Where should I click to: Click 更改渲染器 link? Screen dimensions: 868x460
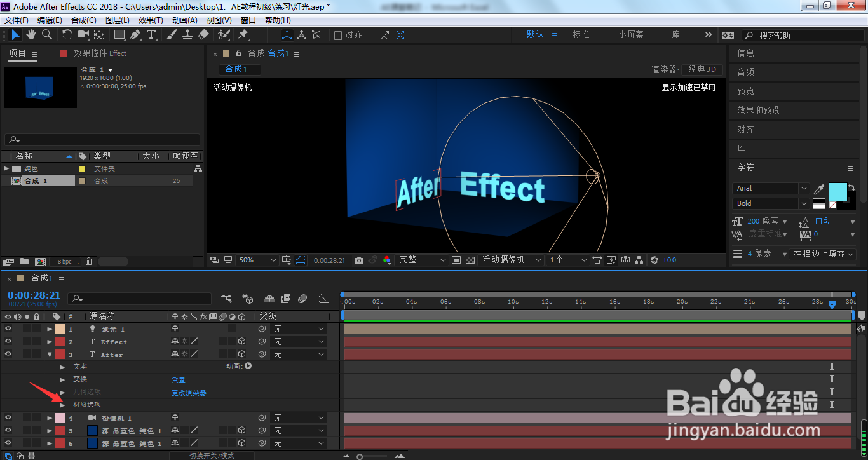click(193, 393)
